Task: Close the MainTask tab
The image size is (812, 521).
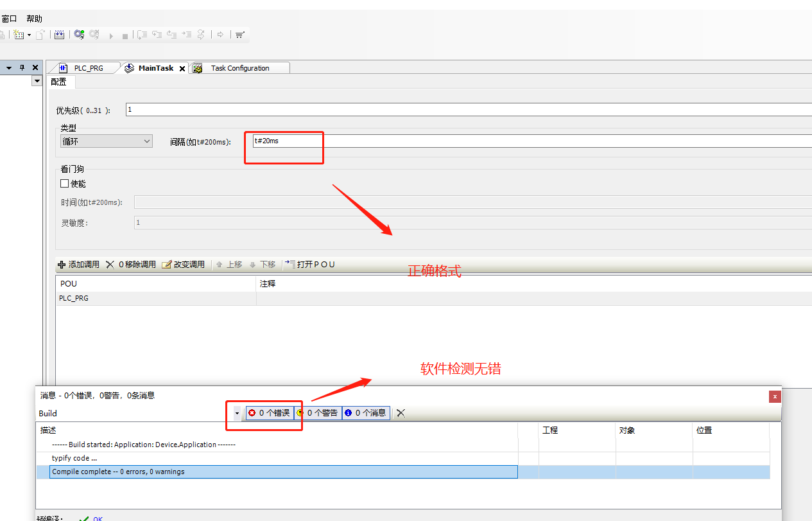Action: tap(182, 69)
